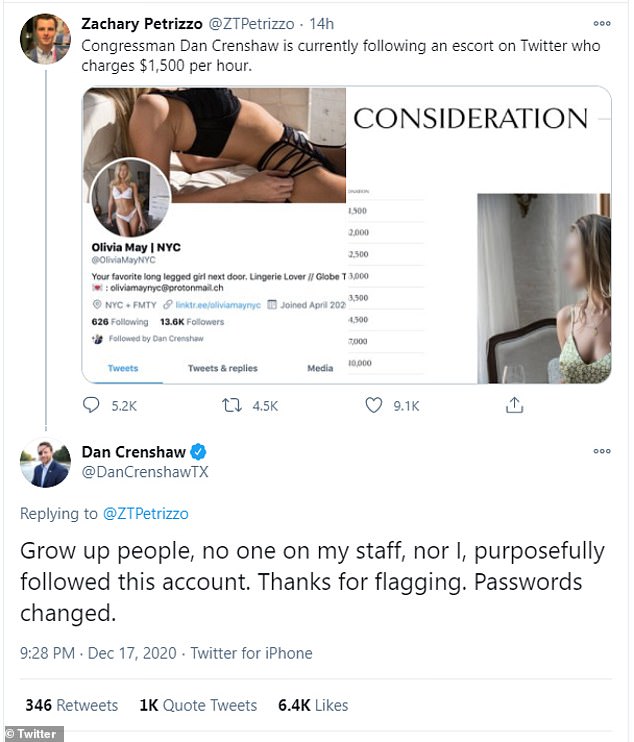Like Zachary Petrizzo's tweet with heart icon
The image size is (634, 742).
coord(373,405)
